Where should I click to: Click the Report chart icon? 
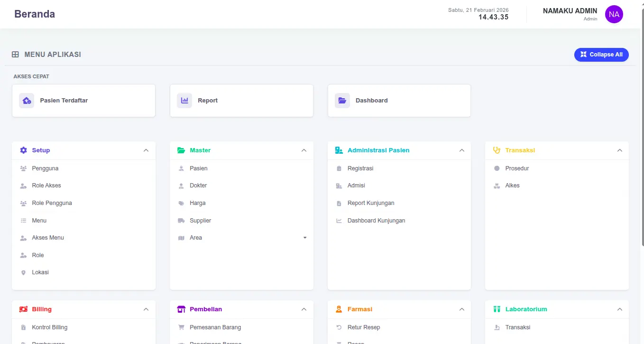[x=184, y=101]
